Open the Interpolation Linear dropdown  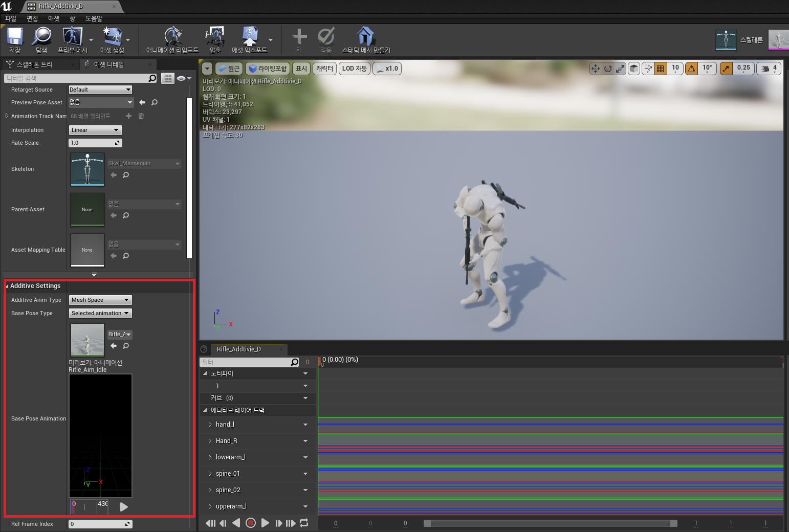point(95,130)
